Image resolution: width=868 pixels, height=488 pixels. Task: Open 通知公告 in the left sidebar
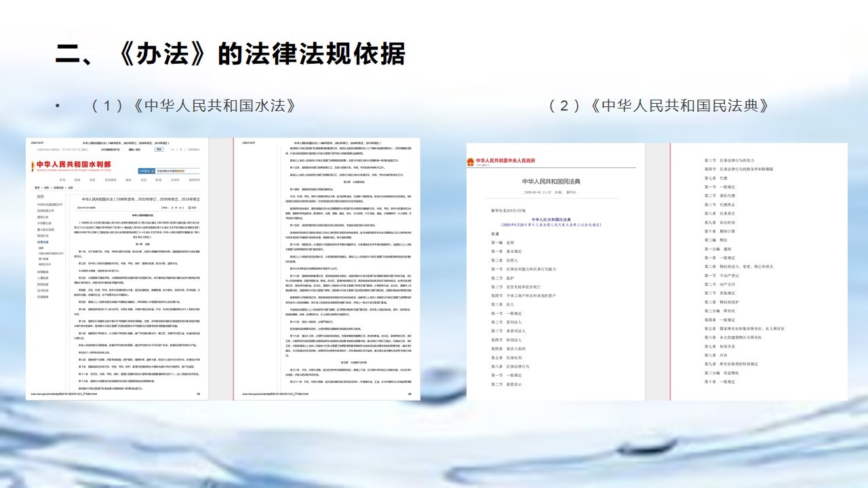coord(41,217)
